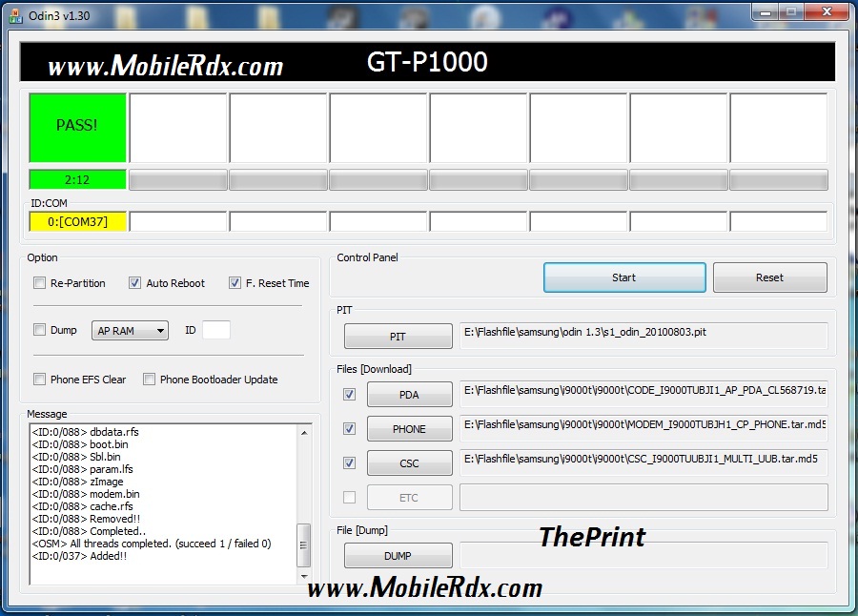Select the ID:0/037 Added!! log line
Viewport: 858px width, 616px height.
click(x=79, y=556)
